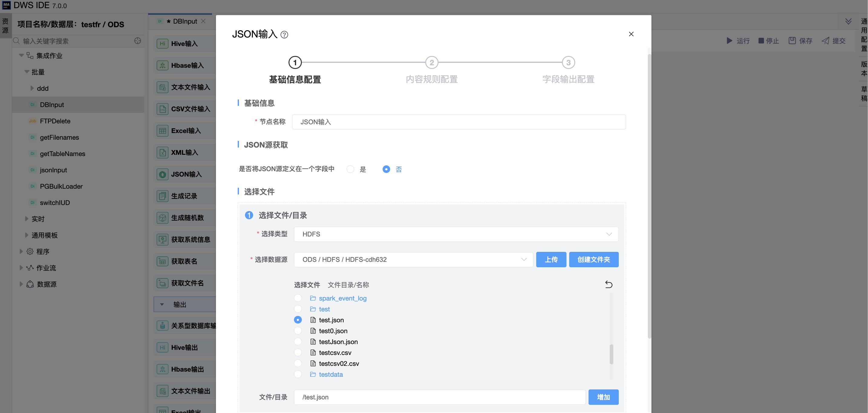The image size is (868, 413).
Task: Click the 创建文件夹 button
Action: tap(593, 260)
